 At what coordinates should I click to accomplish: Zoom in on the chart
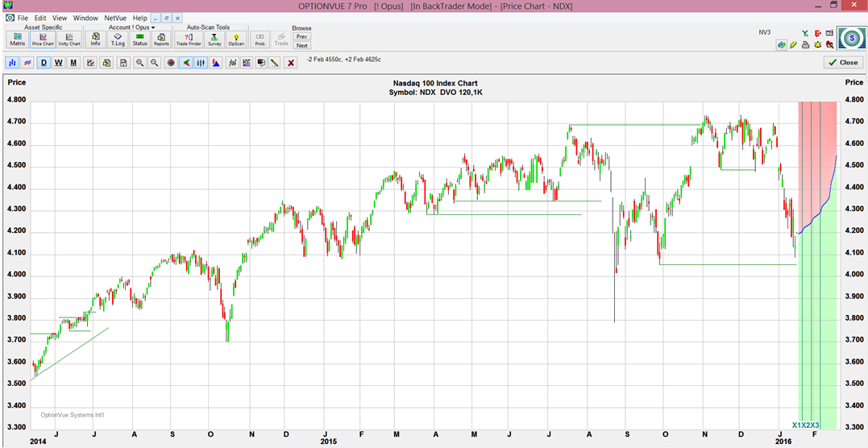point(140,63)
